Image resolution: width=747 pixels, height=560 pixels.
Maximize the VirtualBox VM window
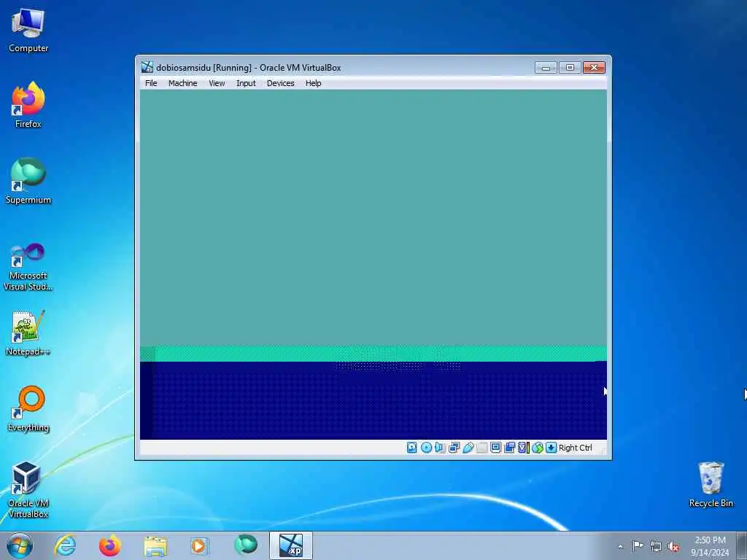coord(570,68)
